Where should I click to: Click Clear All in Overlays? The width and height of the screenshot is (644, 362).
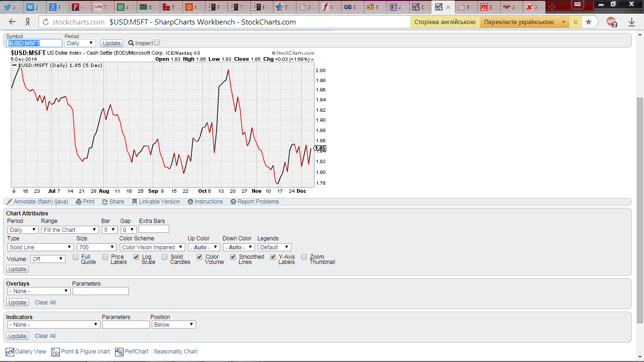pos(45,303)
